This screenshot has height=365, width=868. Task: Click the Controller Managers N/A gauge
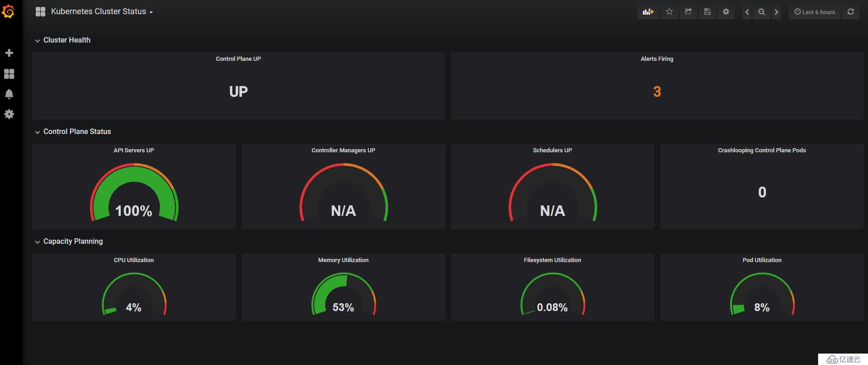tap(343, 193)
